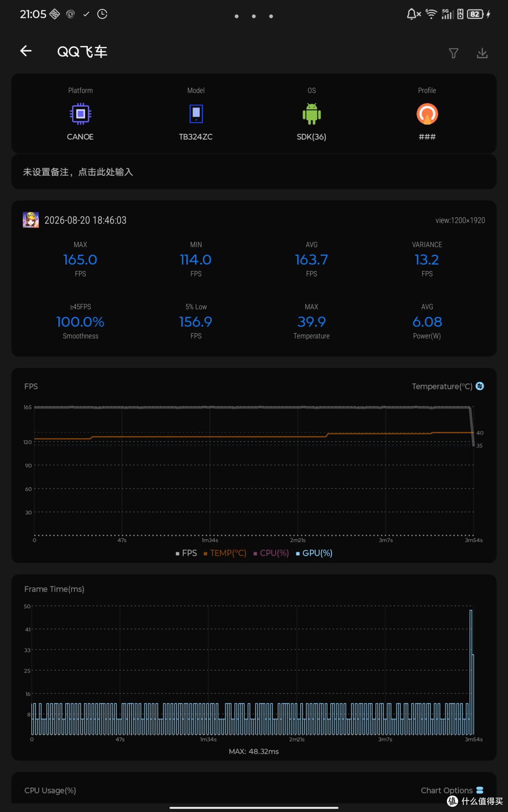Screen dimensions: 508x812
Task: Tap the back arrow
Action: click(26, 51)
